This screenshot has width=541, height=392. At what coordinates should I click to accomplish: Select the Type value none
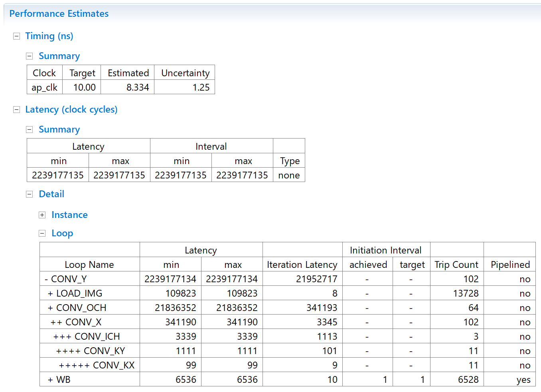click(x=289, y=175)
